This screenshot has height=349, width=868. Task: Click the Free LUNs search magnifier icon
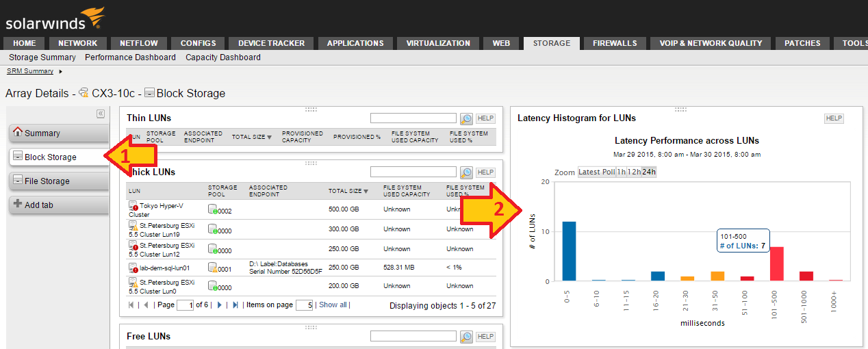click(466, 336)
